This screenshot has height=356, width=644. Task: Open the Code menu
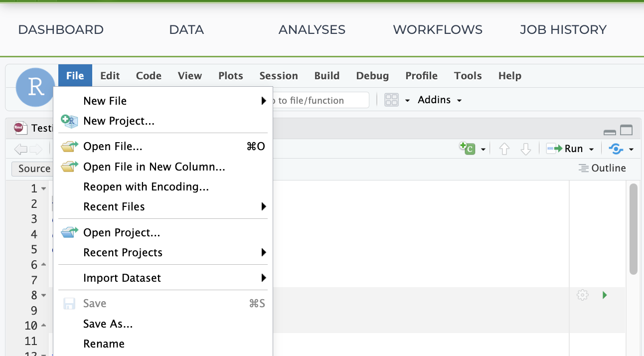click(149, 76)
